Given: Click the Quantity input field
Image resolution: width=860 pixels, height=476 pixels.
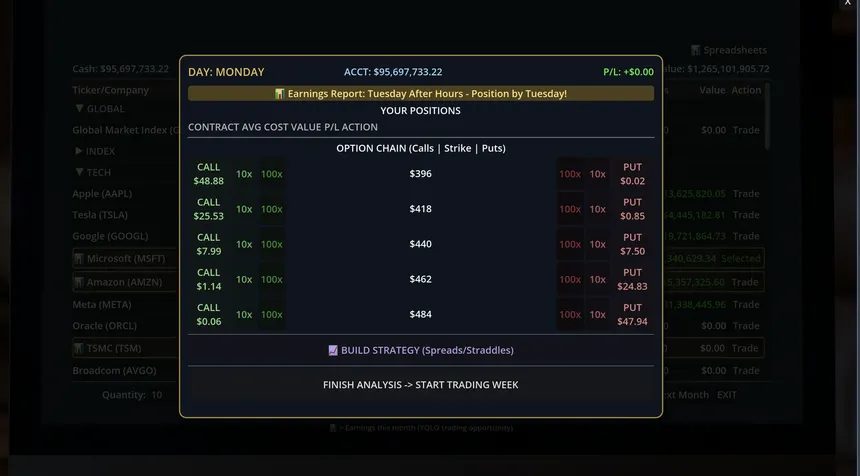Looking at the screenshot, I should (157, 395).
